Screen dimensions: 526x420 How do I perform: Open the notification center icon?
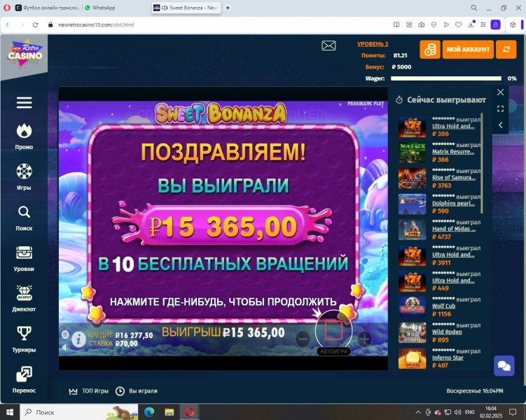tap(513, 412)
